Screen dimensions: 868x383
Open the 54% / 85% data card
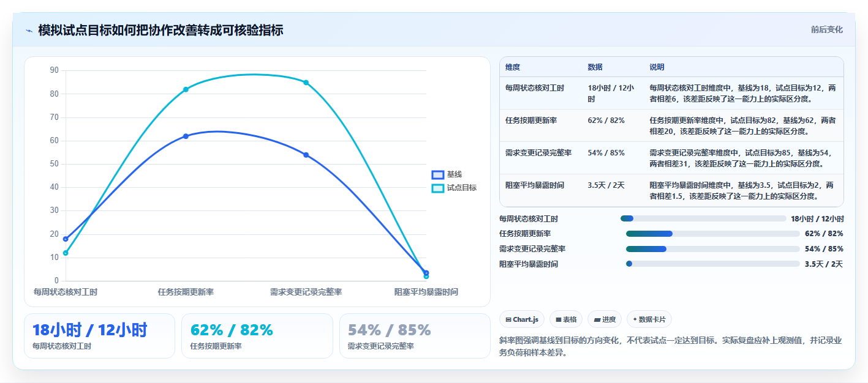[415, 336]
